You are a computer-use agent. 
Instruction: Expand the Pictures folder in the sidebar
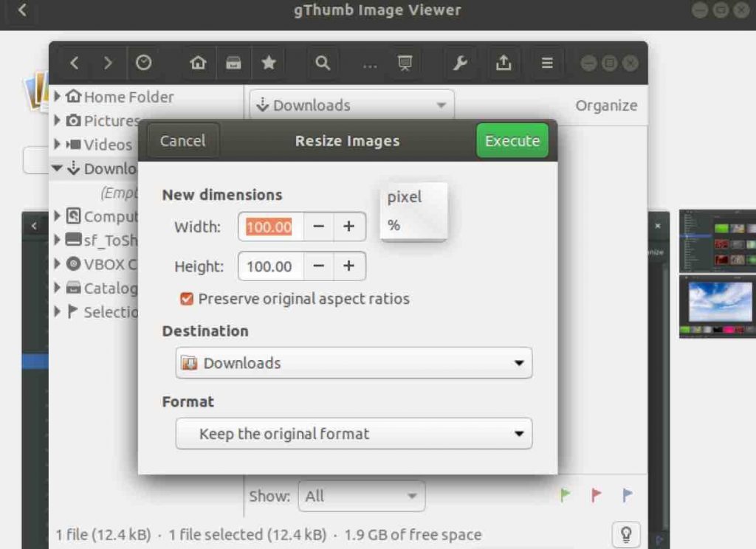tap(58, 120)
